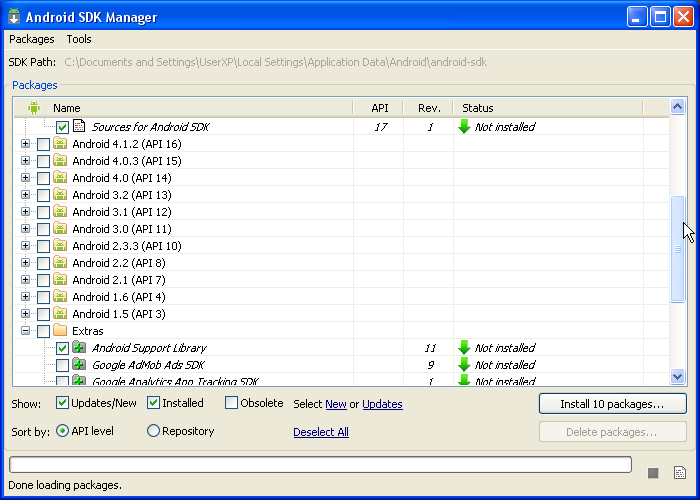
Task: Click the Extras folder icon
Action: 60,330
